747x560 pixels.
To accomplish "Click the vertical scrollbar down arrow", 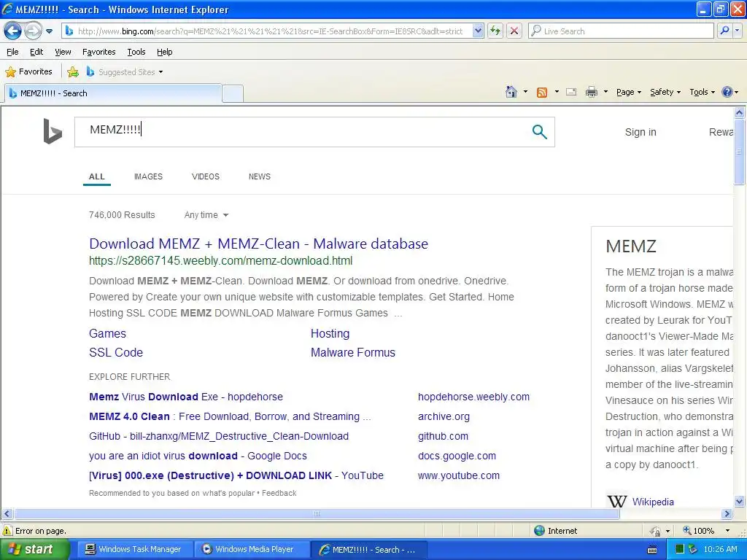I will coord(739,501).
